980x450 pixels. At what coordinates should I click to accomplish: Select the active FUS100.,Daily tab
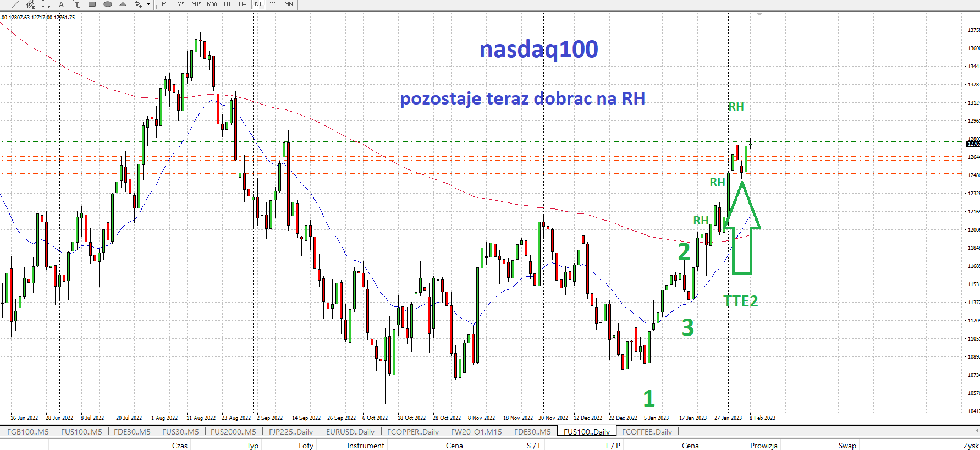coord(587,432)
